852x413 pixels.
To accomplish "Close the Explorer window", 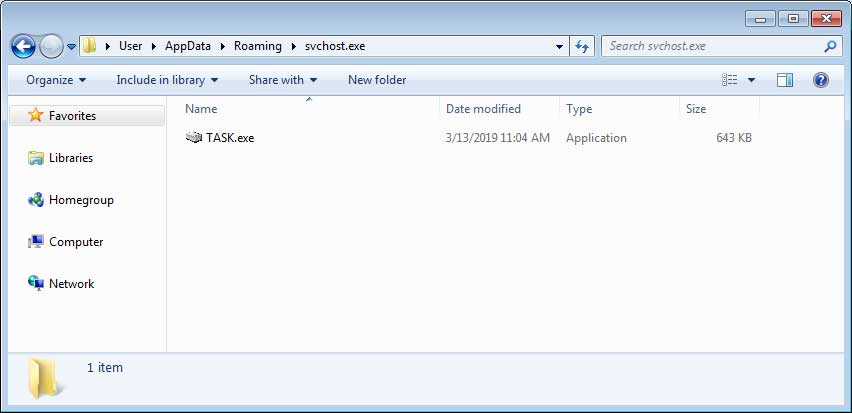I will pos(826,18).
